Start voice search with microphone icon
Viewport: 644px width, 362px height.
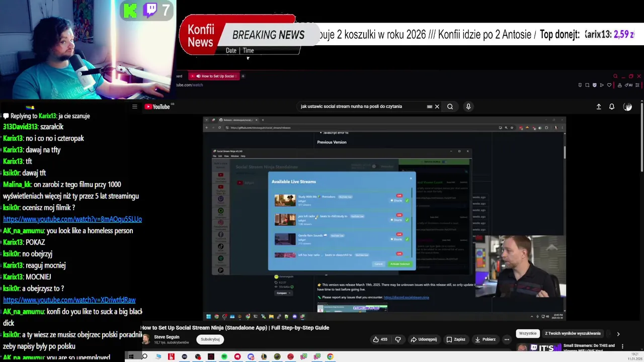[468, 107]
